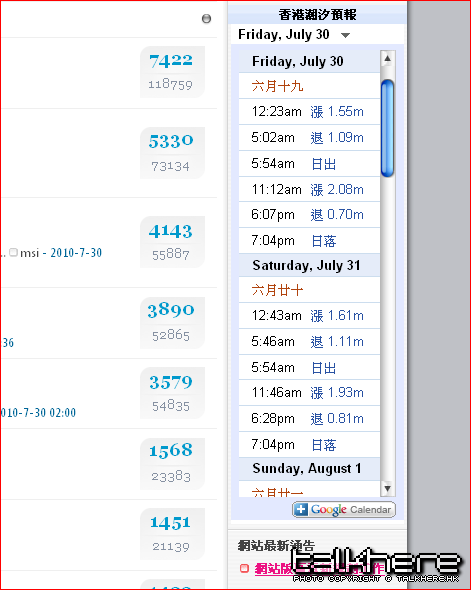Click the 7422 reply count box
This screenshot has width=471, height=590.
pyautogui.click(x=172, y=72)
